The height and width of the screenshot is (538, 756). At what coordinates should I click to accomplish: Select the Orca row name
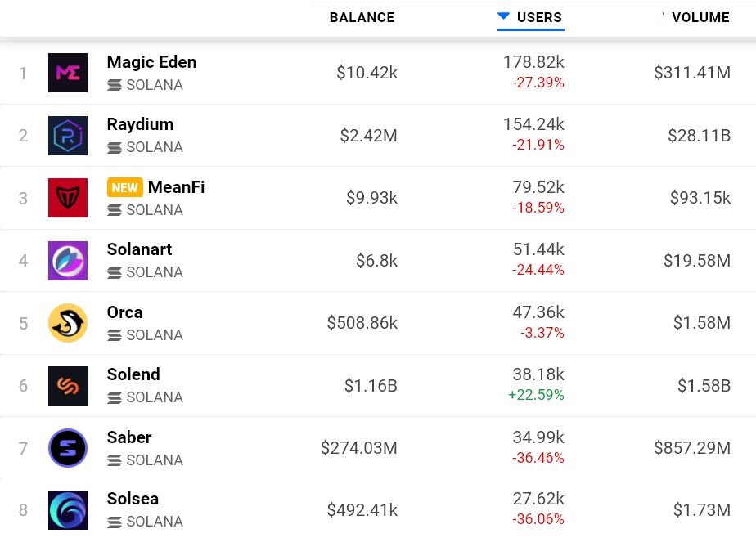124,312
